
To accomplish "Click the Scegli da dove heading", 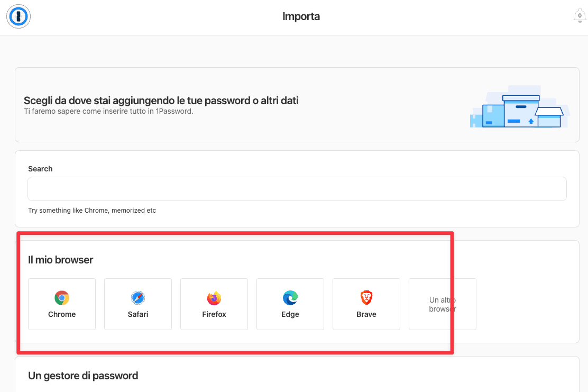I will coord(161,101).
